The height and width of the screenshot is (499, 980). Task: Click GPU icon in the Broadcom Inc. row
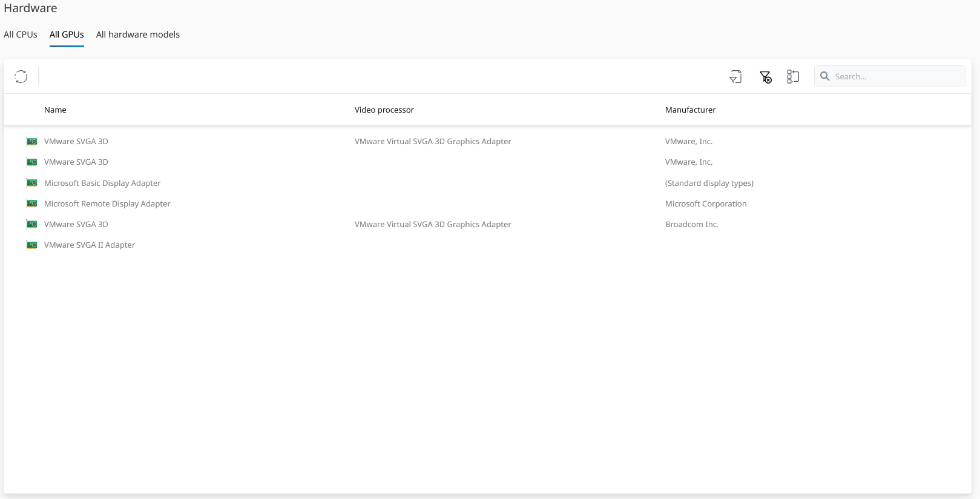pos(32,225)
